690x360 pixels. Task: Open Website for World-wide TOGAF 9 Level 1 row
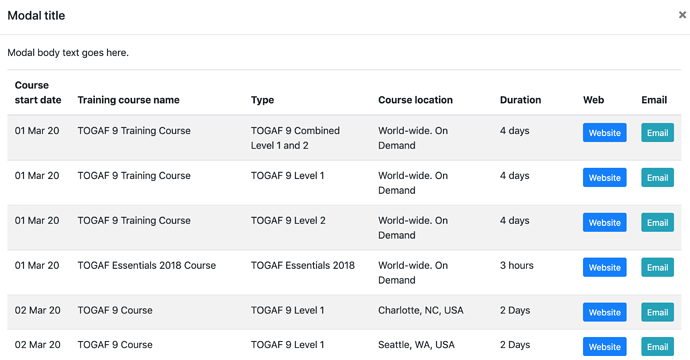605,177
